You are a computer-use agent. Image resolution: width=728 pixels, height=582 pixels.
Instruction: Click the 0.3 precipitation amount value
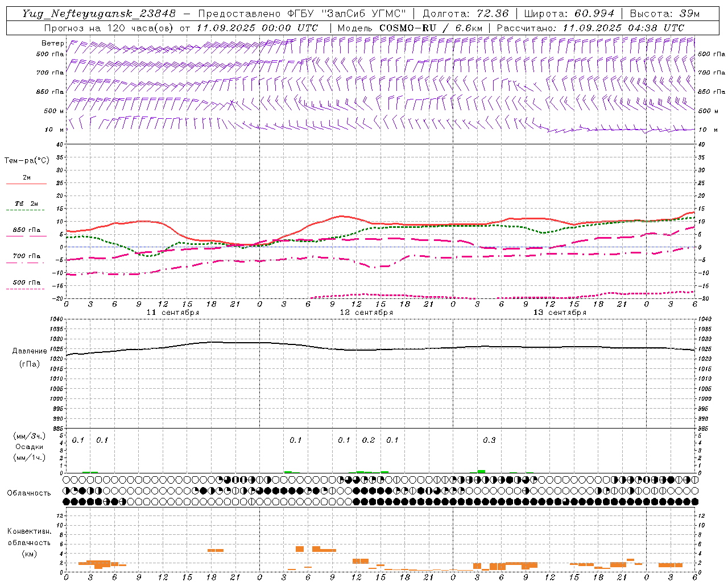pos(489,440)
